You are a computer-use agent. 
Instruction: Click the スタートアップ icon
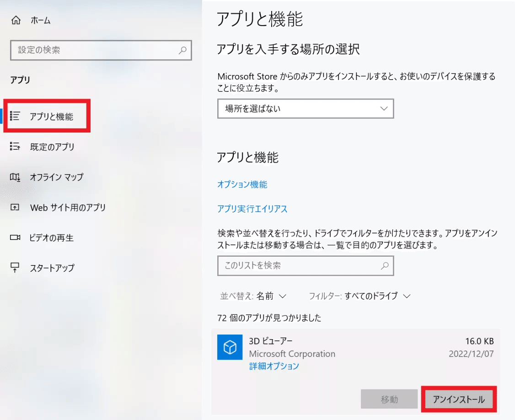click(x=15, y=268)
